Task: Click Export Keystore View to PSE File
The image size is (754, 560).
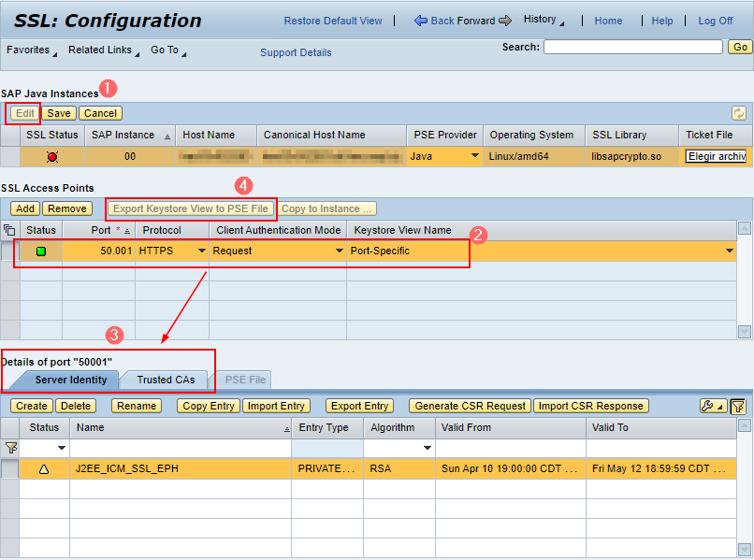Action: pyautogui.click(x=191, y=208)
